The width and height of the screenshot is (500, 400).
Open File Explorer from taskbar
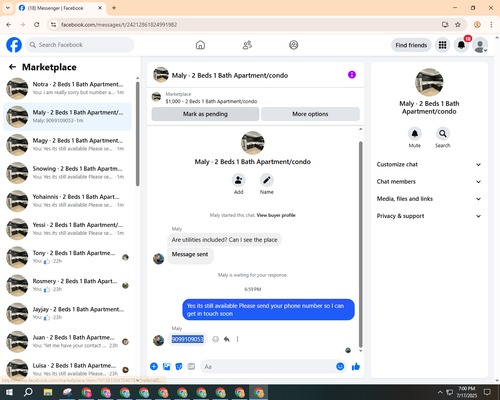coord(48,392)
